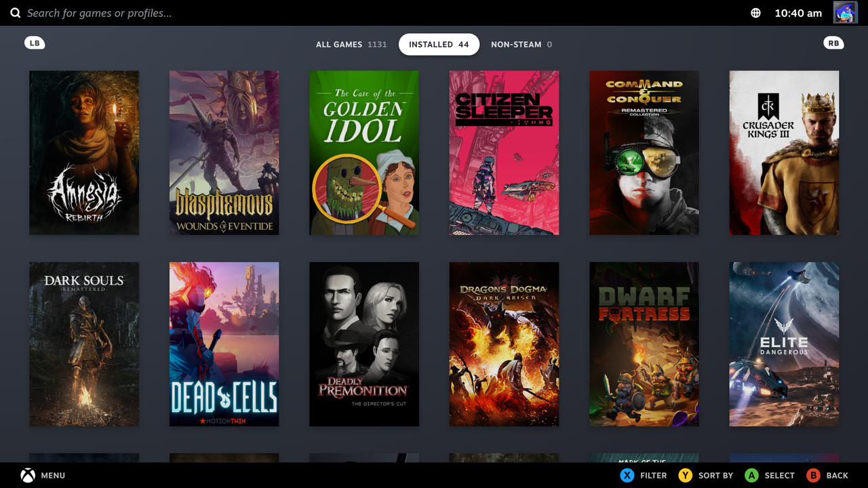Click the 10:40 am clock
868x488 pixels.
pyautogui.click(x=798, y=13)
